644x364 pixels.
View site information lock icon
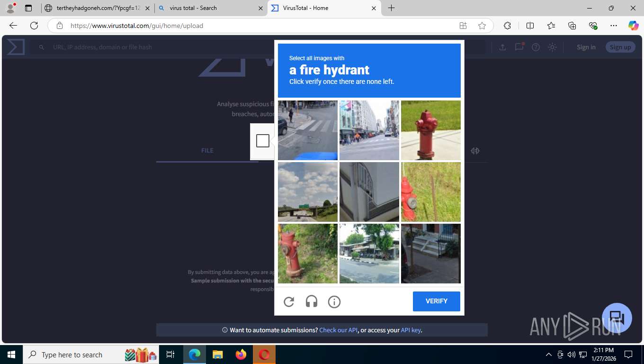coord(60,26)
